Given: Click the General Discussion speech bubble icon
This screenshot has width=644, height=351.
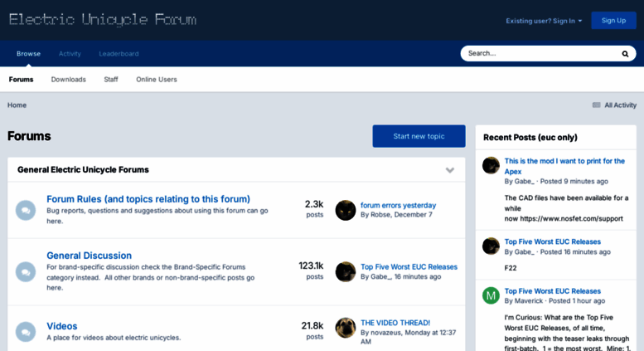Looking at the screenshot, I should tap(26, 271).
